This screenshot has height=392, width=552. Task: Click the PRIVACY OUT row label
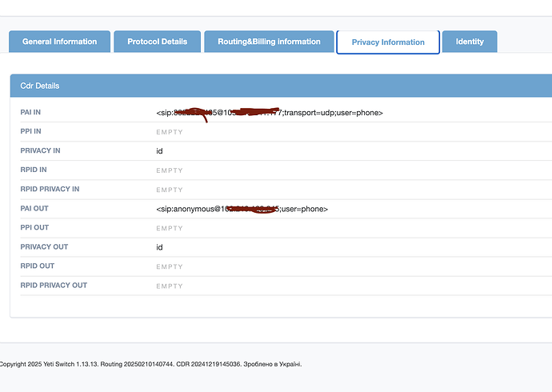point(44,246)
